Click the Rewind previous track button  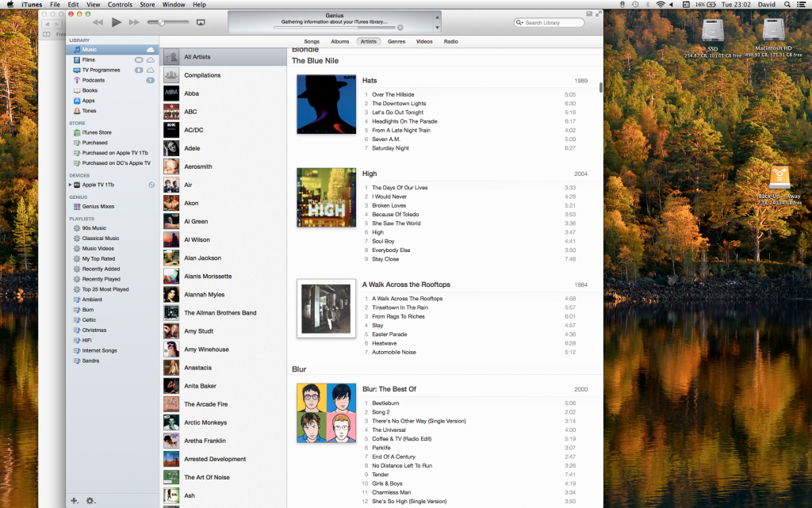point(98,22)
